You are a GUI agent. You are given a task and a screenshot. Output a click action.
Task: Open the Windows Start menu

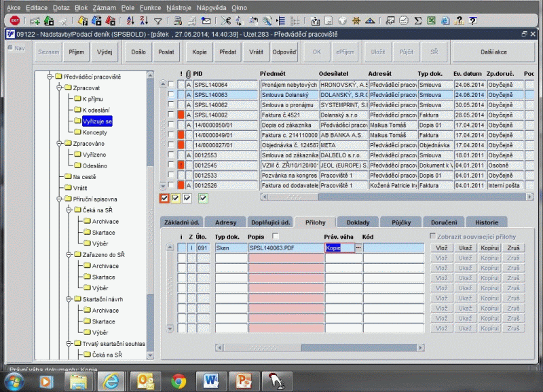click(14, 382)
